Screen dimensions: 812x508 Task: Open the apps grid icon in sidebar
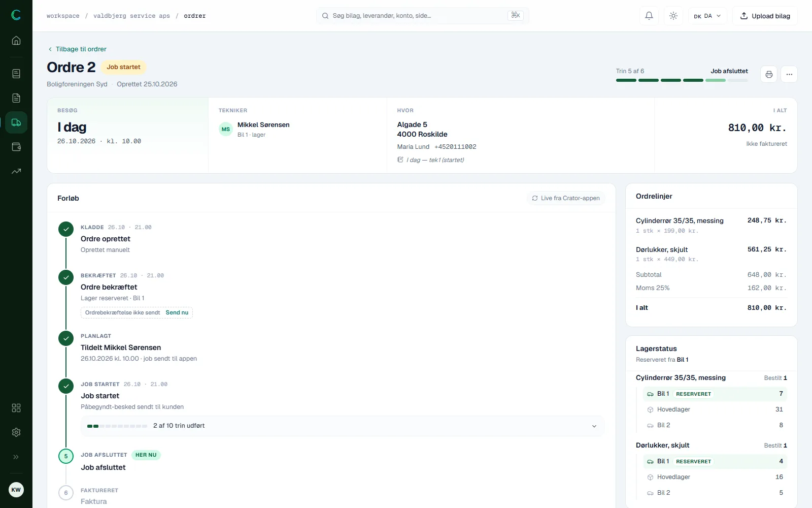tap(16, 408)
